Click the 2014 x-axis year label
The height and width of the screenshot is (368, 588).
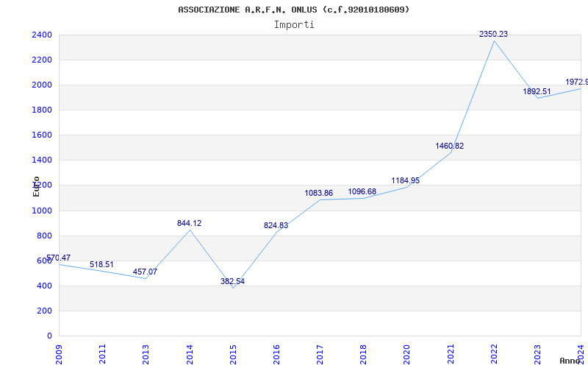point(190,354)
